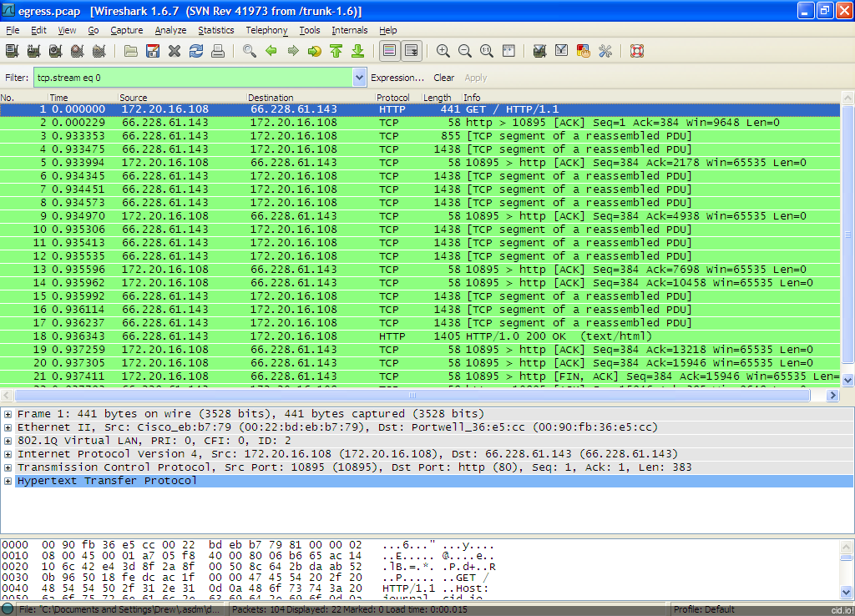The width and height of the screenshot is (855, 616).
Task: Select packet 18 HTTP/1.0 200 OK row
Action: click(x=420, y=336)
